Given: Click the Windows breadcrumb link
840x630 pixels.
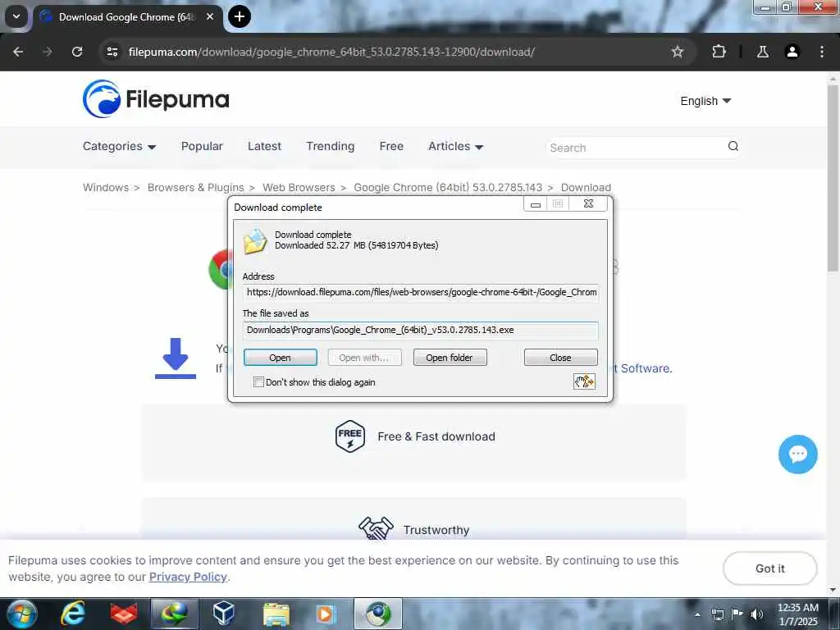Looking at the screenshot, I should (106, 188).
